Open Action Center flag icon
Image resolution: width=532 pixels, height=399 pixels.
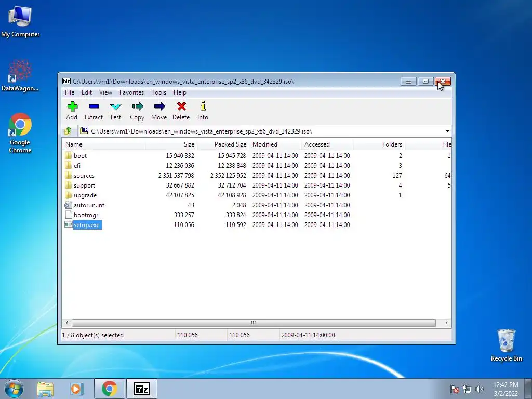tap(455, 389)
